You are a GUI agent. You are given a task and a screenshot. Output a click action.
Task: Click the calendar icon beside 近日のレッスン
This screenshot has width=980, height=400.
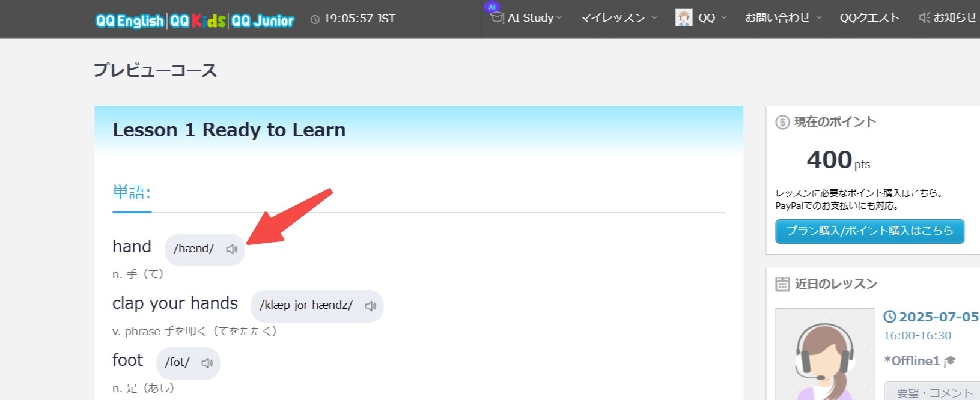(x=782, y=284)
